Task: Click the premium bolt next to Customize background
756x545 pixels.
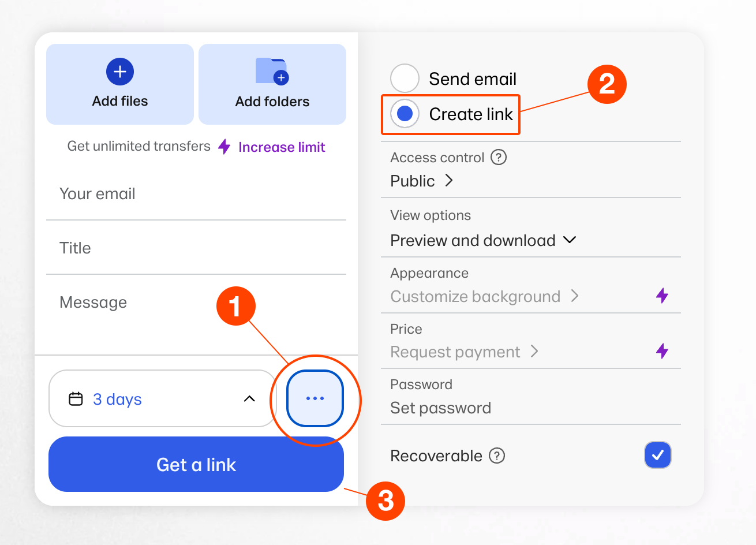Action: tap(662, 296)
